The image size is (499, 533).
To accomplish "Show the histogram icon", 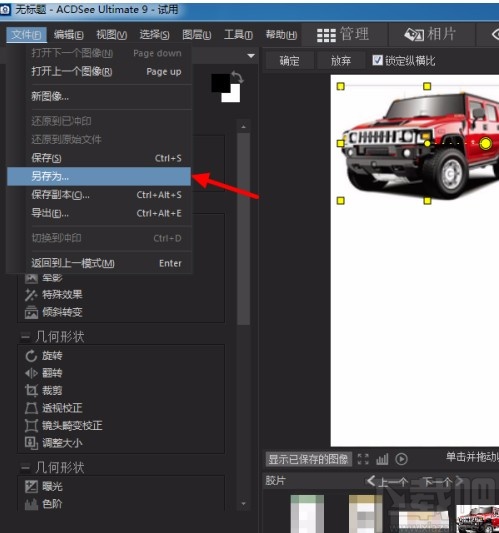I will coord(382,459).
